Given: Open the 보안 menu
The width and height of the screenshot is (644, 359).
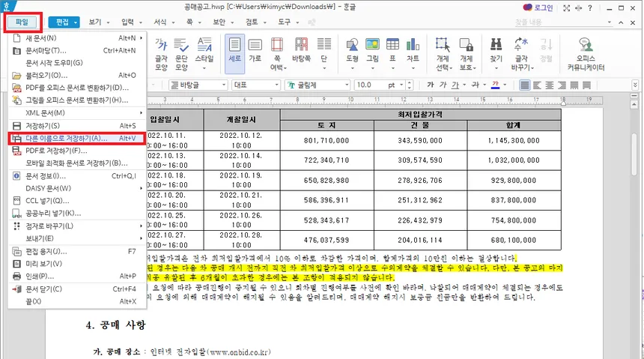Looking at the screenshot, I should [x=223, y=22].
